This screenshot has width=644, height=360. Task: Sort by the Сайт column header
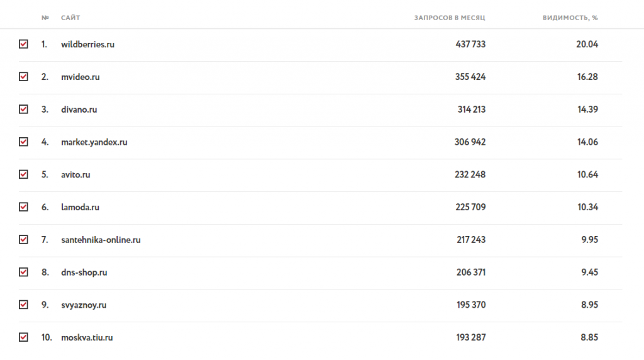pos(70,18)
